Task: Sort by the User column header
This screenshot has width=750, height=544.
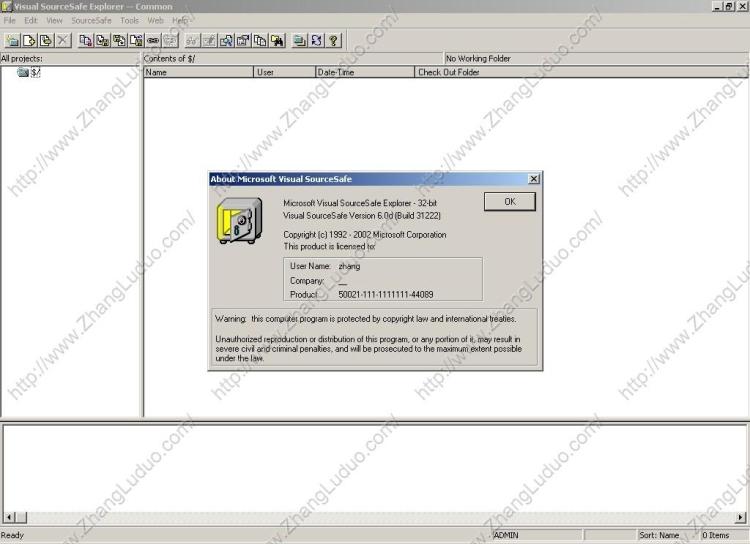Action: (x=285, y=72)
